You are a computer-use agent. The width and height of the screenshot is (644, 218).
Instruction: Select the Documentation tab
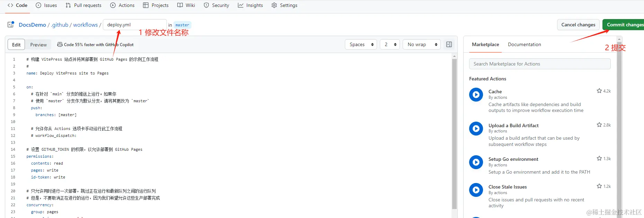pos(524,44)
